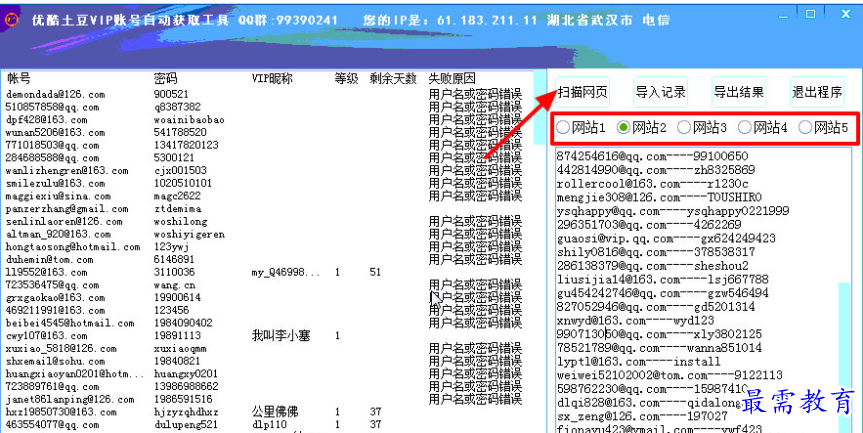
Task: Click the 导出结果 button
Action: coord(739,92)
